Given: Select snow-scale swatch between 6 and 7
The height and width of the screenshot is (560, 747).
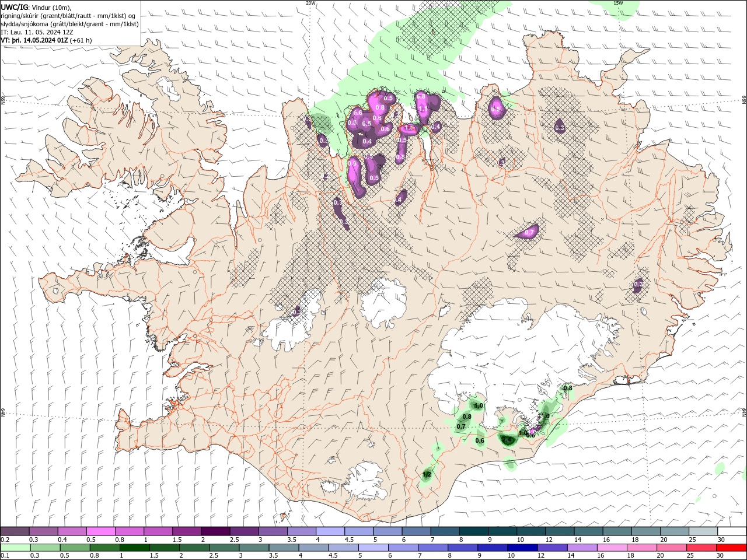Looking at the screenshot, I should (x=416, y=531).
